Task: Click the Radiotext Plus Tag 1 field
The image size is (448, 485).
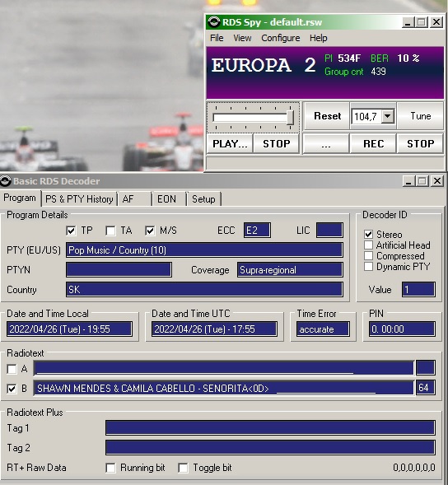Action: point(270,428)
